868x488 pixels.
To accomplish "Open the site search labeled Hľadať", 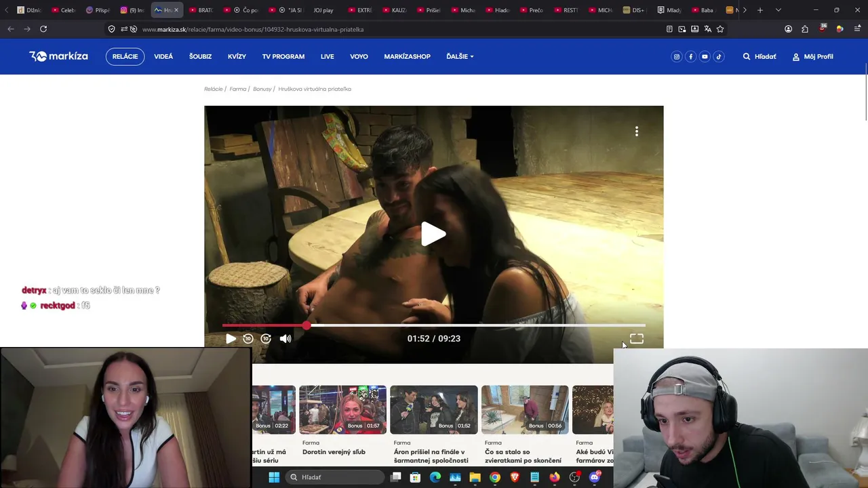I will click(759, 56).
